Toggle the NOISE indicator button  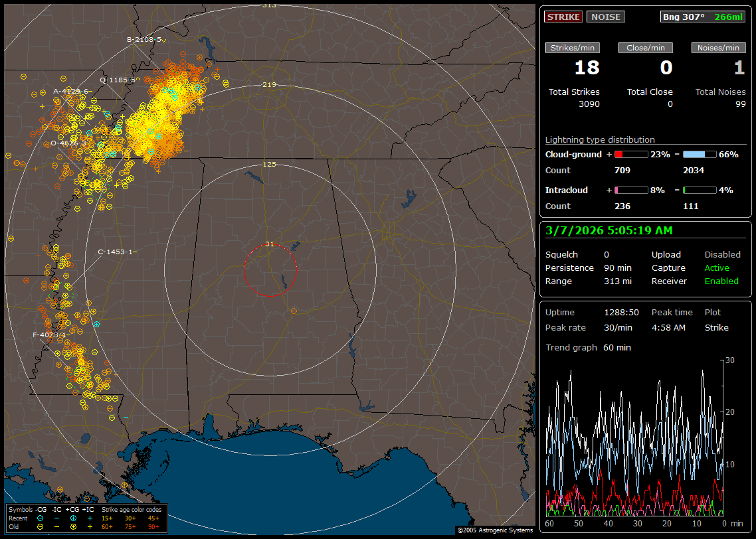click(x=605, y=17)
